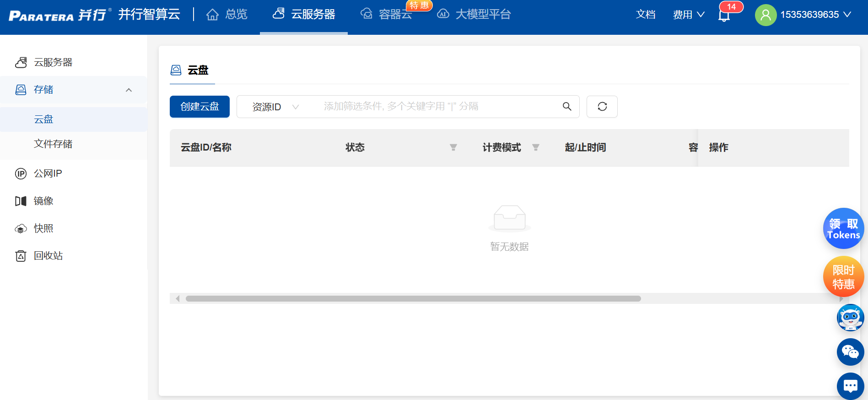
Task: Click the scrollbar left arrow
Action: (x=178, y=299)
